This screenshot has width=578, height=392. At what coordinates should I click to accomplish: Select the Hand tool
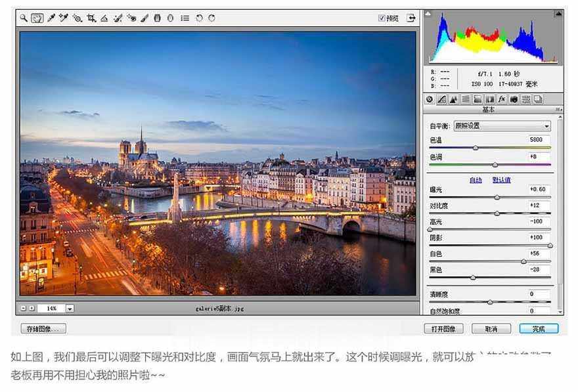coord(37,18)
